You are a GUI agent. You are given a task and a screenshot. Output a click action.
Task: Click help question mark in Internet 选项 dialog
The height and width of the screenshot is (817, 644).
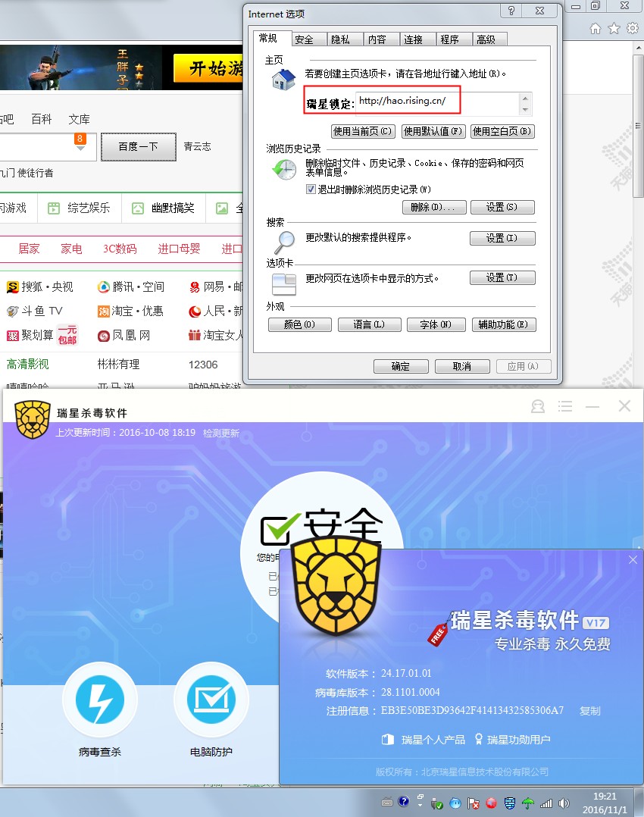click(x=511, y=11)
